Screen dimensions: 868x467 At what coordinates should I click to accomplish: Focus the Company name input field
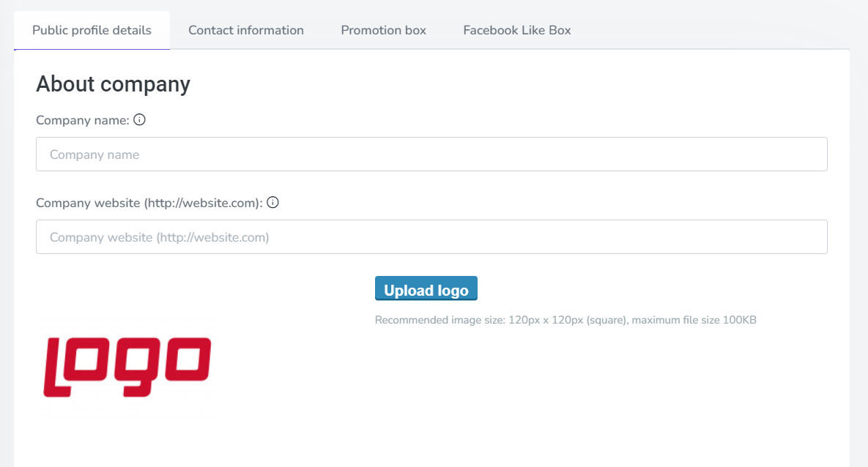point(431,154)
